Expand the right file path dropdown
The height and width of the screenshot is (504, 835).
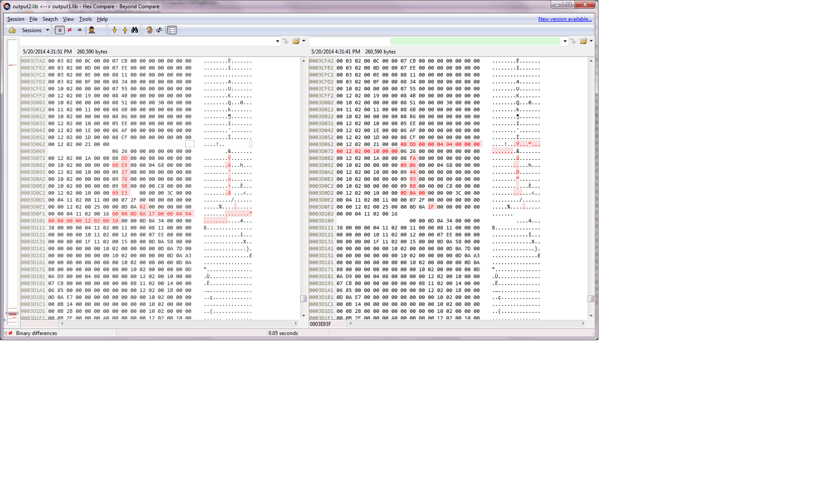pyautogui.click(x=565, y=41)
